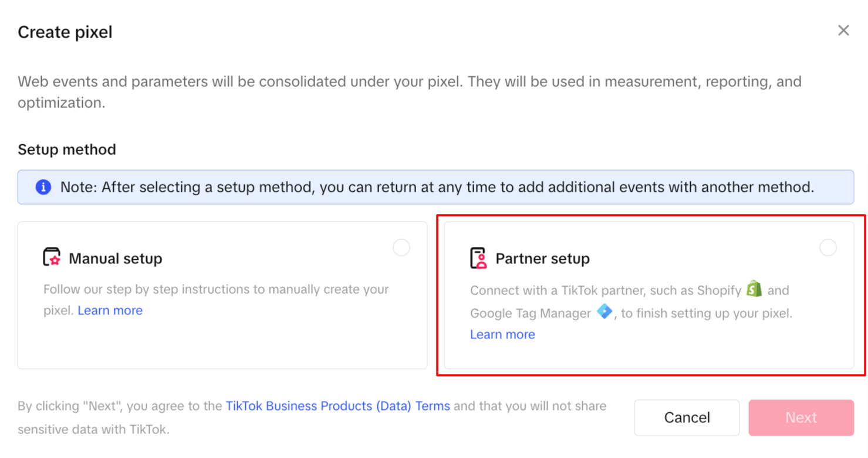Click the Manual setup pixel icon
This screenshot has height=458, width=868.
pyautogui.click(x=52, y=257)
